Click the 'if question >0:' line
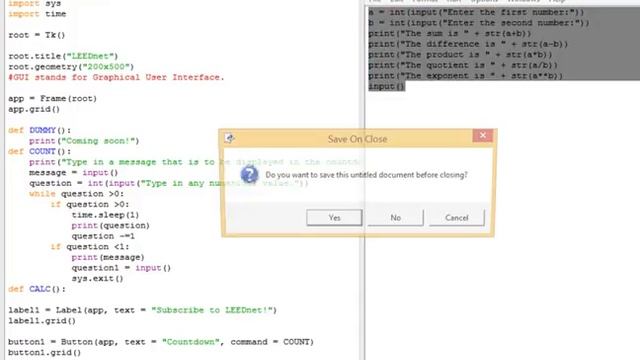 point(90,205)
